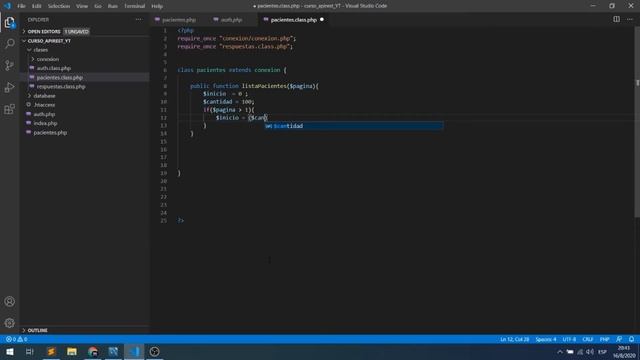Open index.php in the explorer
The width and height of the screenshot is (640, 360).
(45, 123)
